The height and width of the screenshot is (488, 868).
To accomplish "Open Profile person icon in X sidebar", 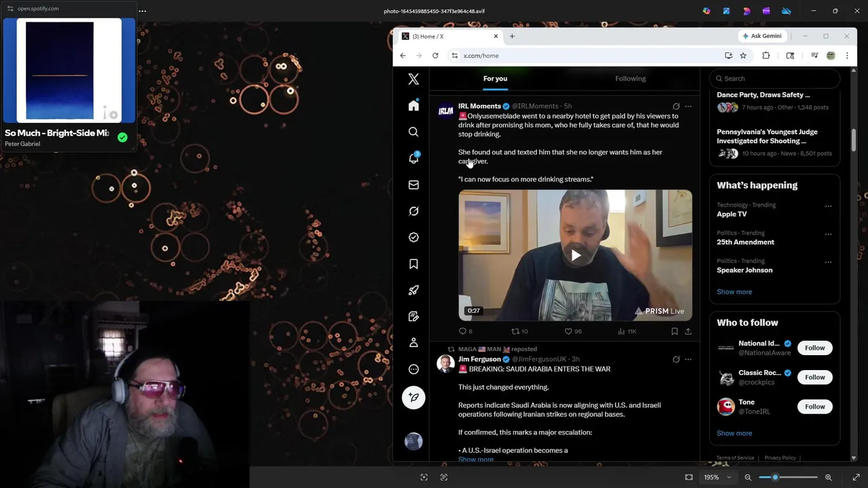I will pos(414,343).
